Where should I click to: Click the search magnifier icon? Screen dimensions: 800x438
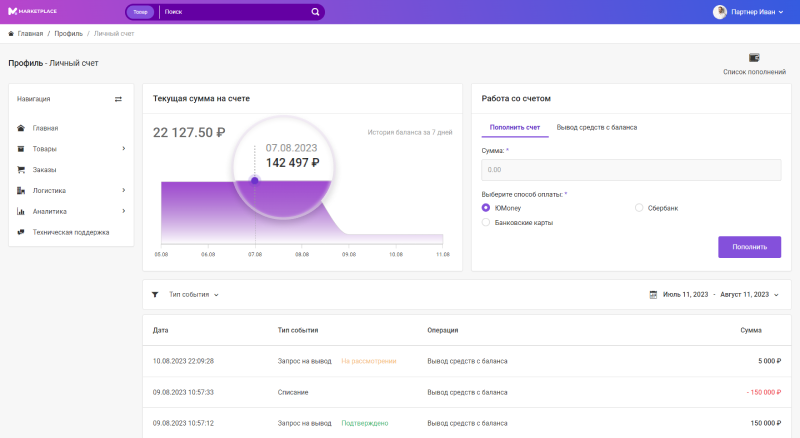pyautogui.click(x=315, y=12)
